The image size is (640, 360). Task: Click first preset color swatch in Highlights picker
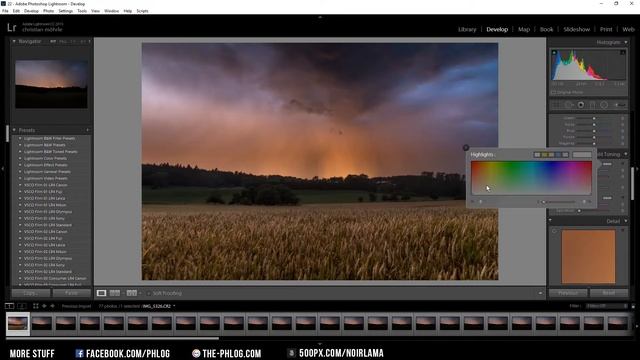(x=537, y=155)
